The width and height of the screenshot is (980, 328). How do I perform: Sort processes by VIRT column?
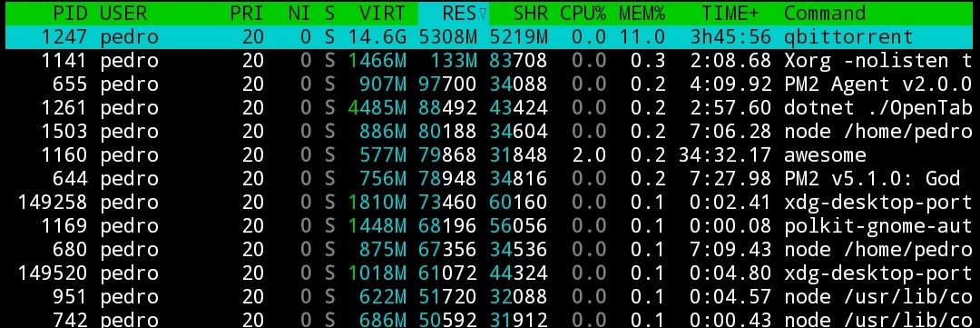[x=383, y=13]
